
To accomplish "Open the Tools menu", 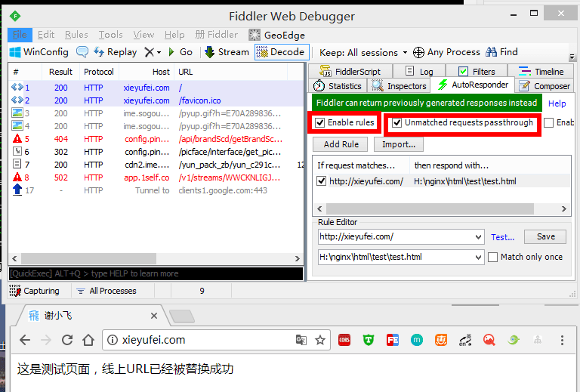I will pos(110,35).
